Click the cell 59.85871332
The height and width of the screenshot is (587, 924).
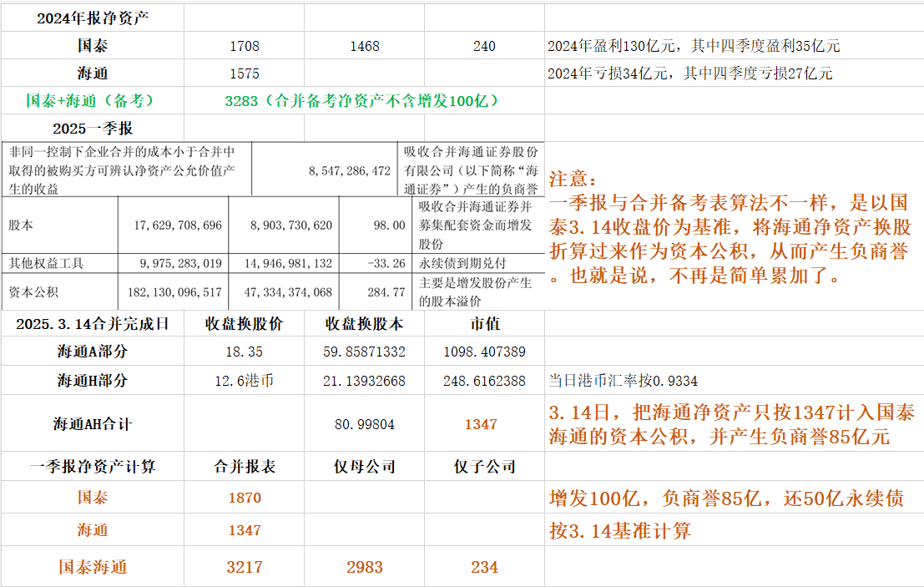[364, 352]
